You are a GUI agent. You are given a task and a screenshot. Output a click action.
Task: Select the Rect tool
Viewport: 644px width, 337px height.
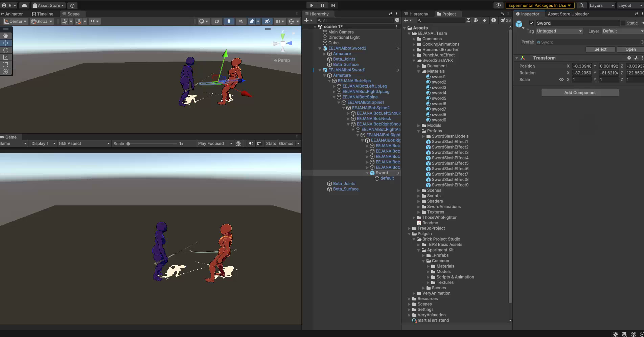pos(6,64)
